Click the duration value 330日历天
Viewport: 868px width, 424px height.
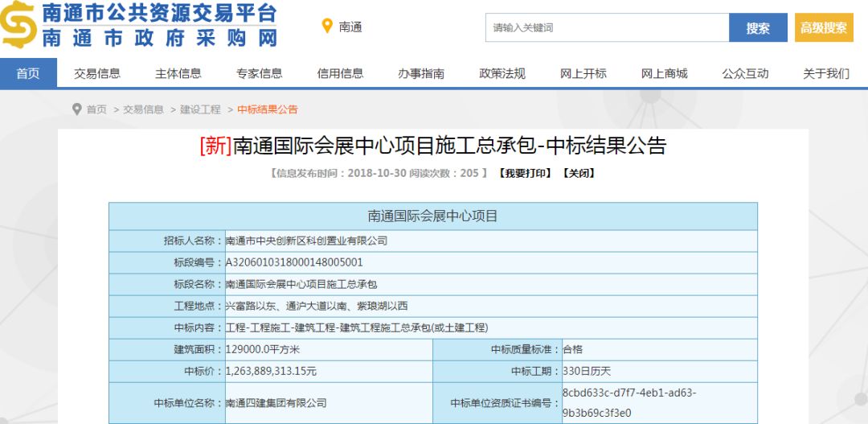[587, 372]
